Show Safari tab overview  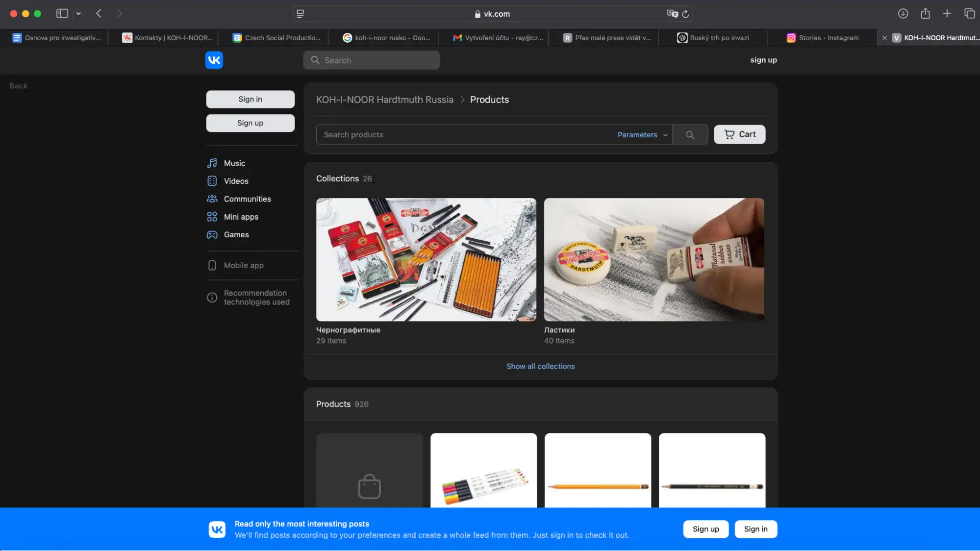969,14
